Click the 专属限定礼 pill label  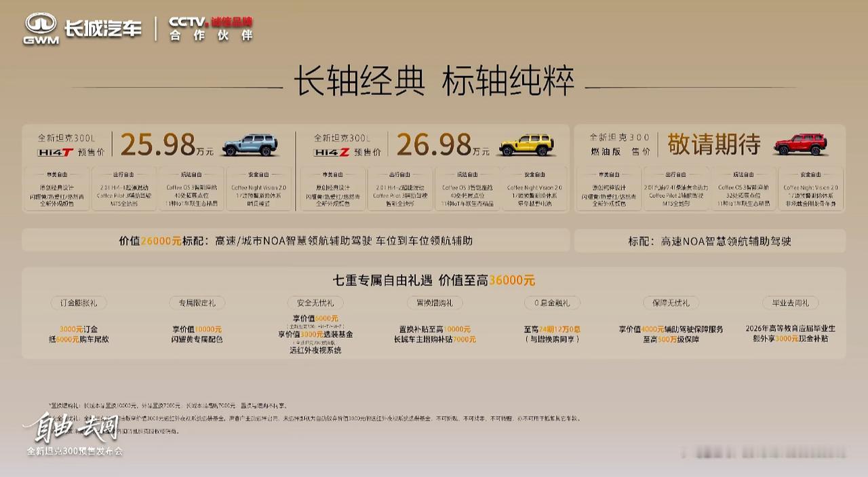coord(197,303)
